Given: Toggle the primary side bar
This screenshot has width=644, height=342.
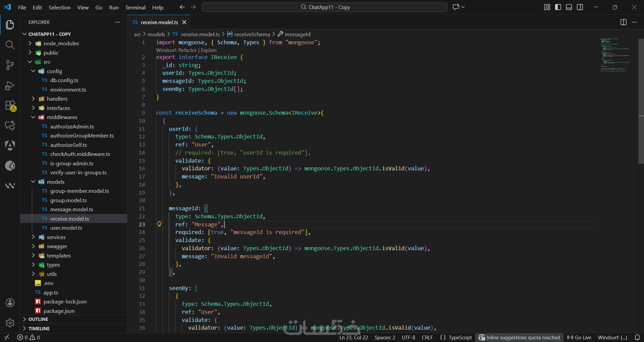Looking at the screenshot, I should pos(558,7).
